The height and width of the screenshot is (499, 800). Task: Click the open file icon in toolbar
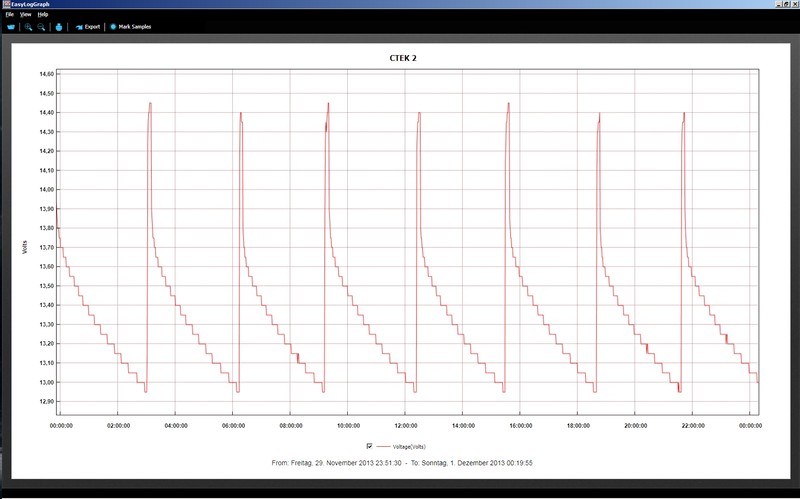11,27
